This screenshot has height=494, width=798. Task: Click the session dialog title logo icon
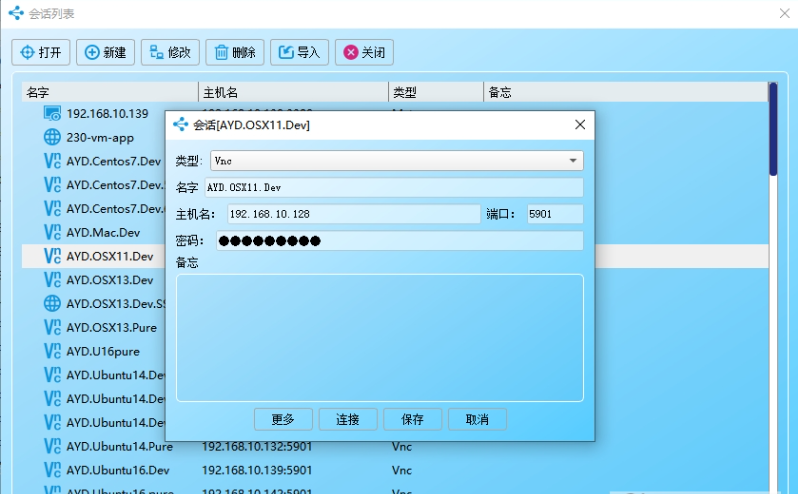[x=181, y=124]
